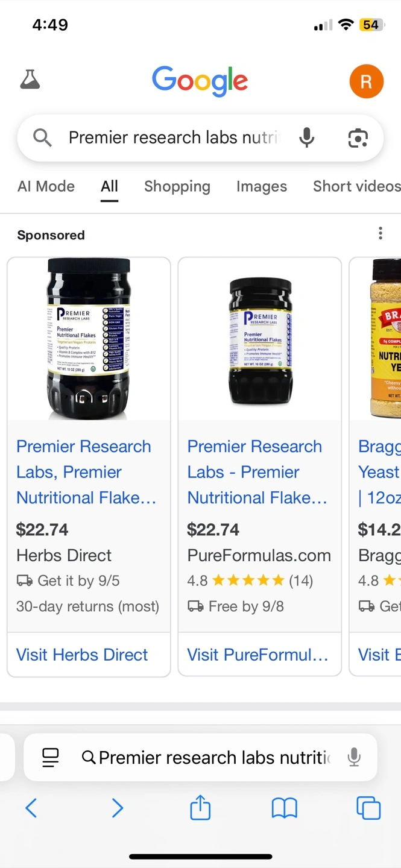Tap the orange R account avatar

tap(366, 81)
